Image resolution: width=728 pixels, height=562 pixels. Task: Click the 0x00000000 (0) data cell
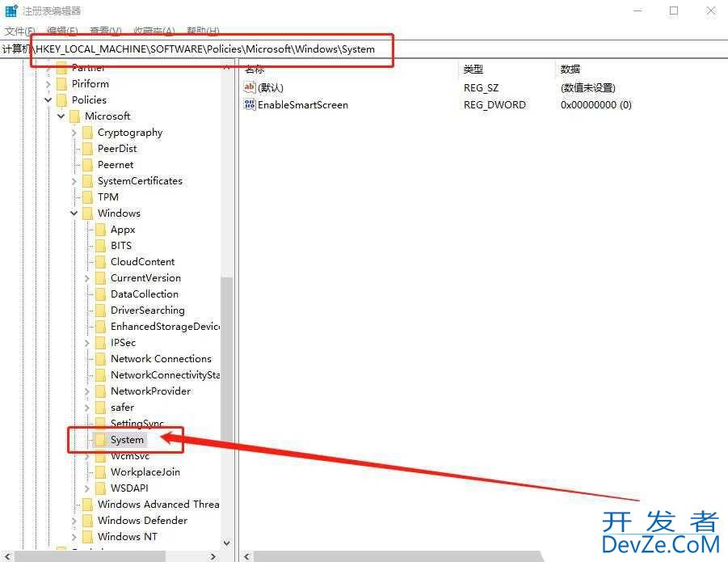click(595, 105)
